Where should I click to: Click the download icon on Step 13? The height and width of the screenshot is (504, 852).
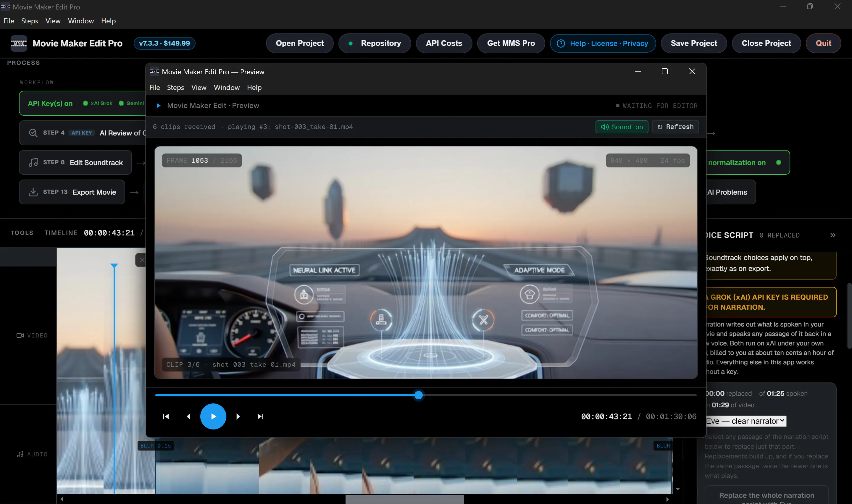pos(33,192)
